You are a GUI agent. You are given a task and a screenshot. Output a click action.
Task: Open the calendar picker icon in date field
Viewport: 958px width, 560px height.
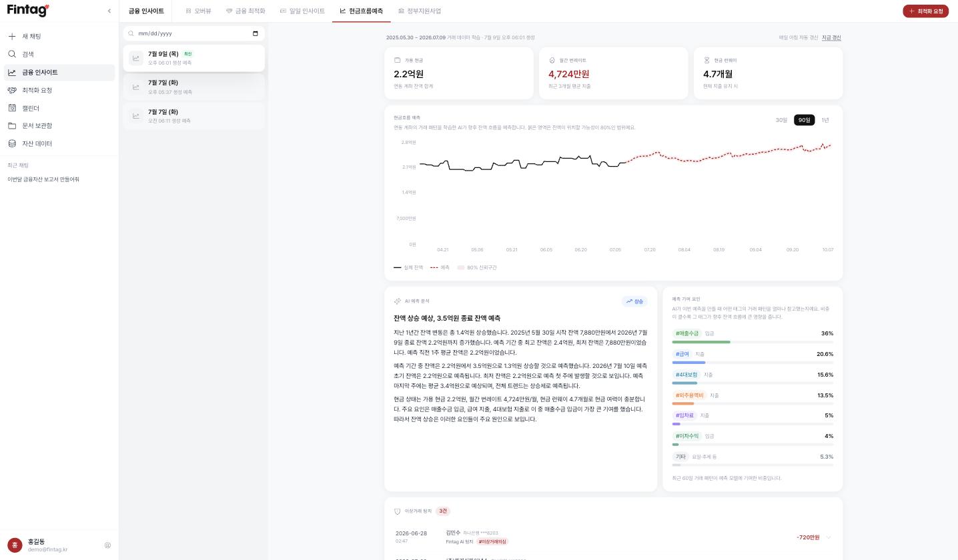pos(256,33)
